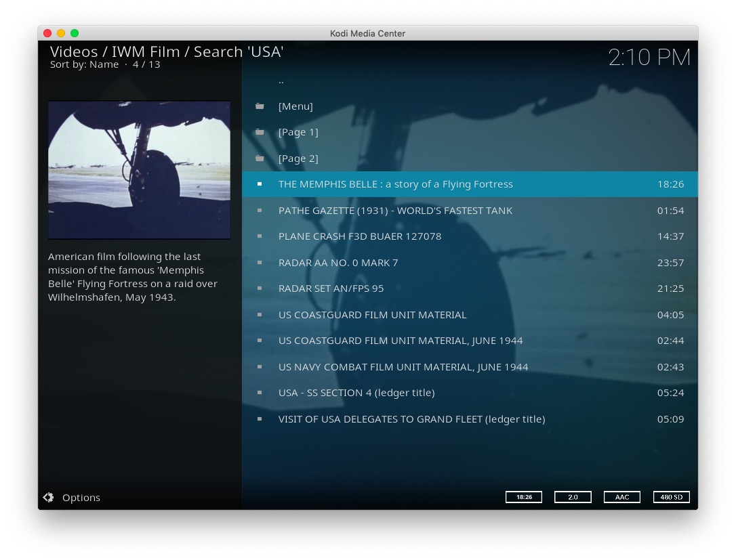
Task: Select PLANE CRASH F3D BUAER 127078
Action: point(359,236)
